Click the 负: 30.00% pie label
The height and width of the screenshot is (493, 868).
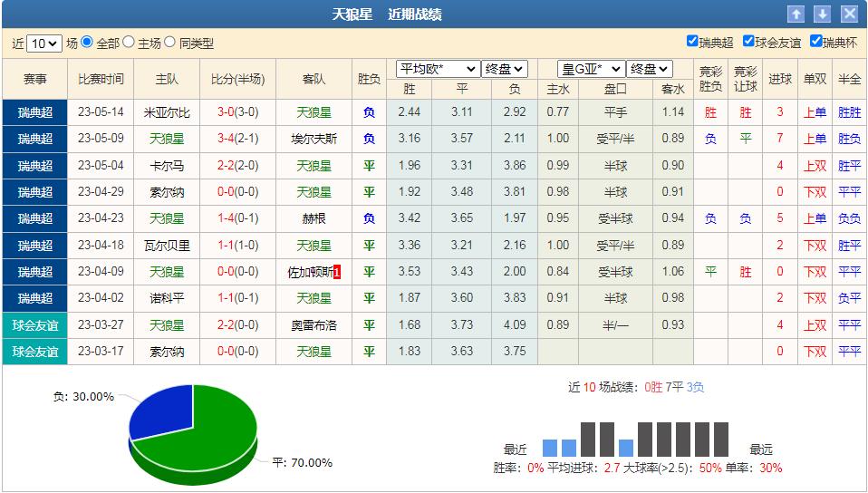tap(83, 397)
